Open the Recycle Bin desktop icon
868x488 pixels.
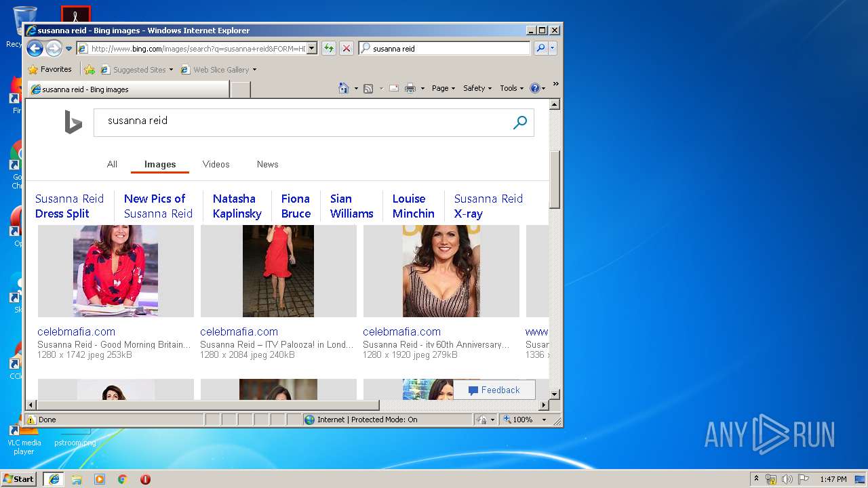24,26
